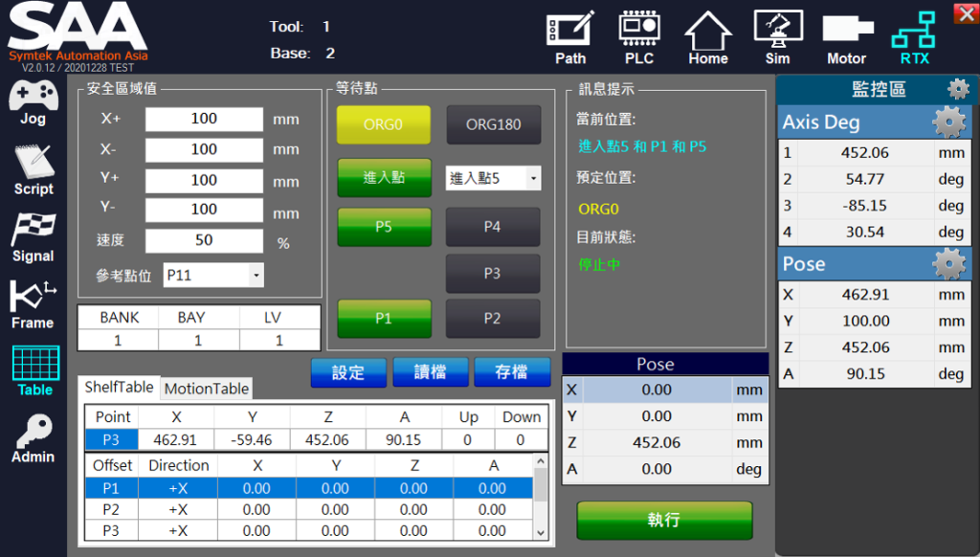Click monitored Pose Y value 100.00

tap(865, 322)
